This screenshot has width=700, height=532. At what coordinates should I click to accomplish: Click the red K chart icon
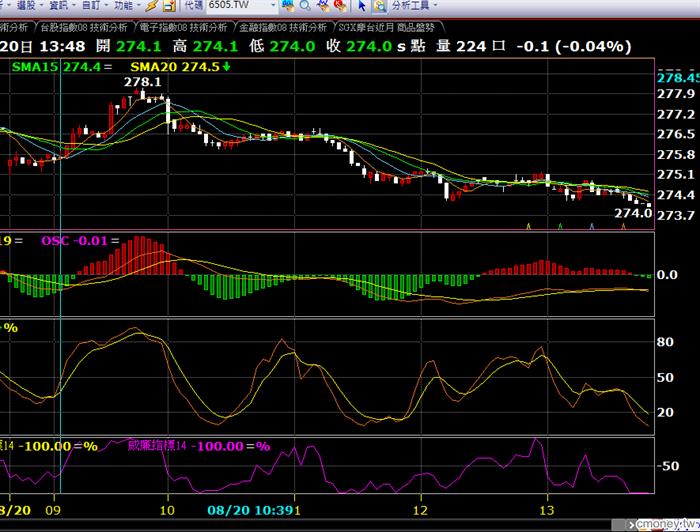click(x=340, y=6)
